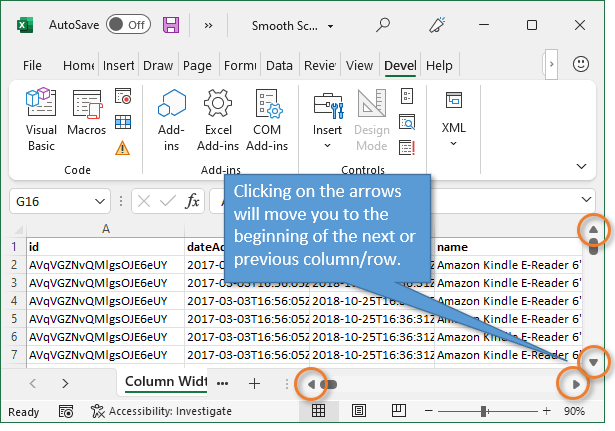The image size is (615, 431).
Task: Click the vertical scrollbar down arrow
Action: [x=593, y=362]
